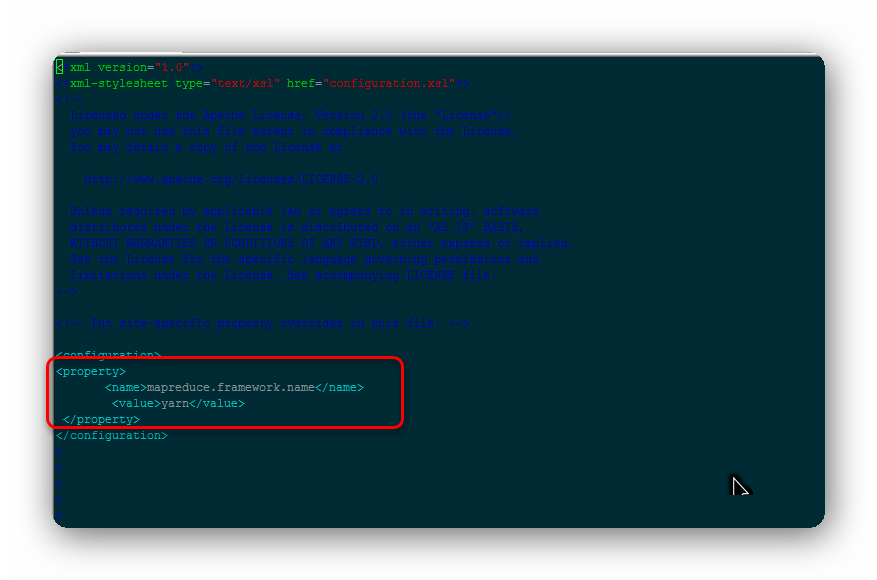Click the "configuration.xsl" href value
The image size is (877, 580).
tap(389, 83)
